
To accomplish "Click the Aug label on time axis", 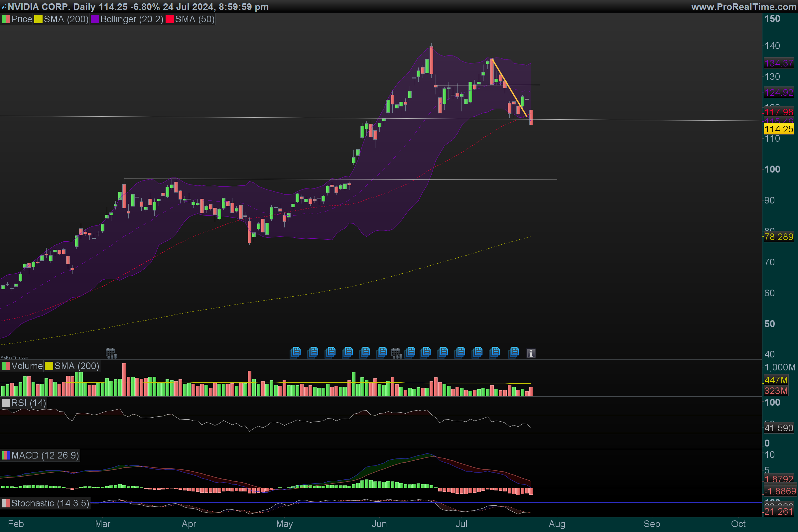I will pos(557,524).
